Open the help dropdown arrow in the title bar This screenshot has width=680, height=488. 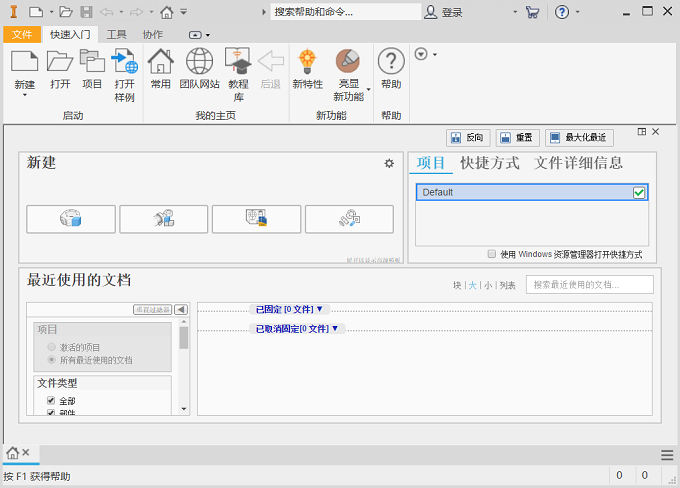coord(577,12)
